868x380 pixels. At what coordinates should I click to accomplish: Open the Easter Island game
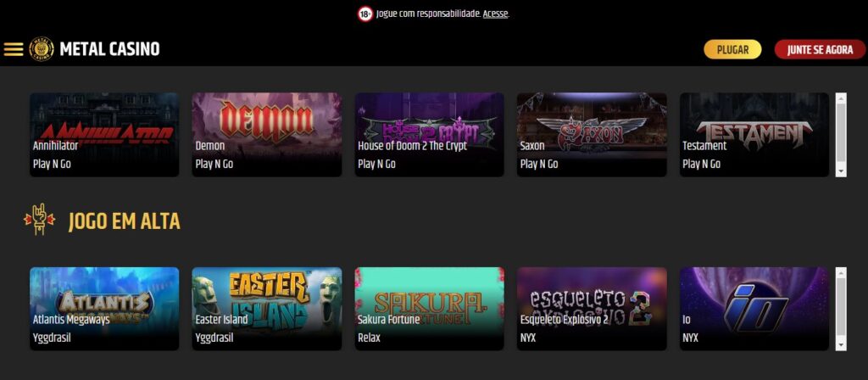tap(267, 309)
